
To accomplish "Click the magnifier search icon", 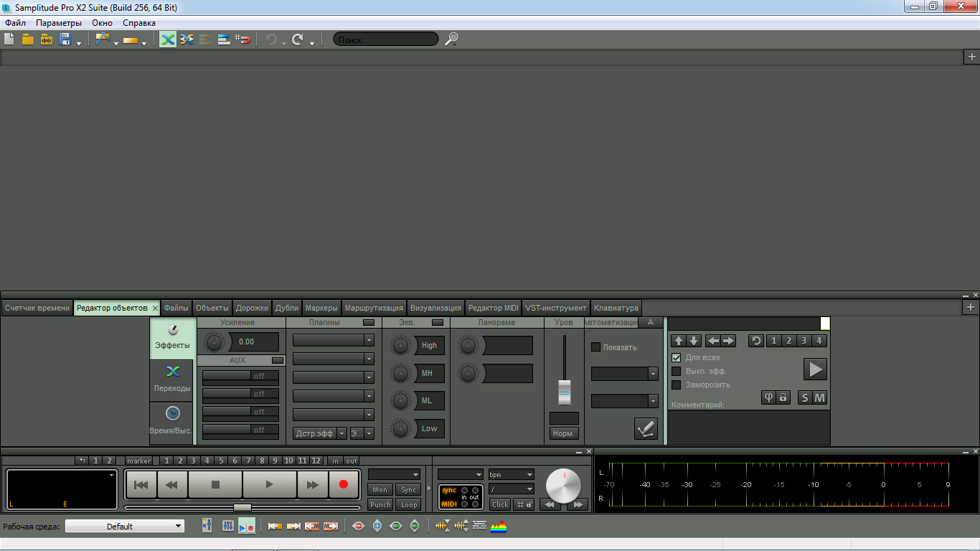I will pyautogui.click(x=451, y=39).
